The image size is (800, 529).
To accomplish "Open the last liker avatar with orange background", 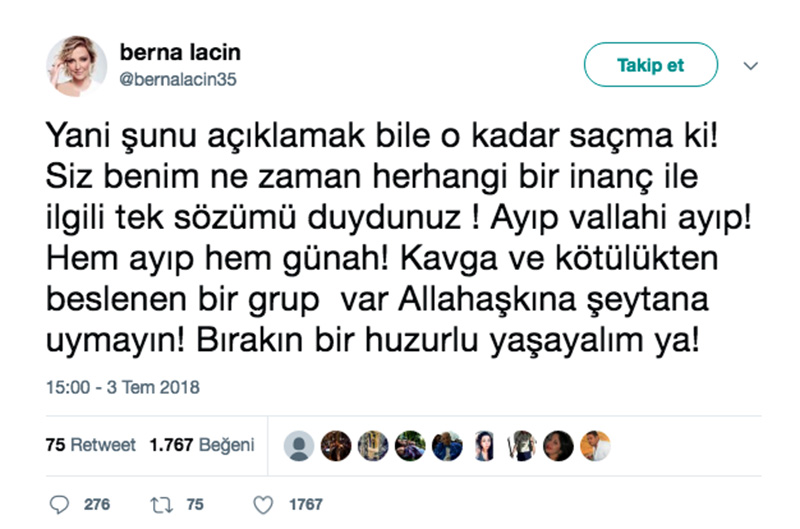I will (595, 446).
